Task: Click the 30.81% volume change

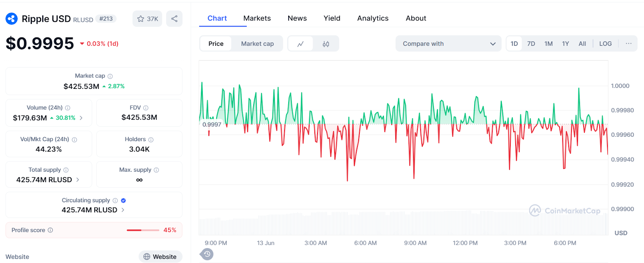Action: [63, 118]
